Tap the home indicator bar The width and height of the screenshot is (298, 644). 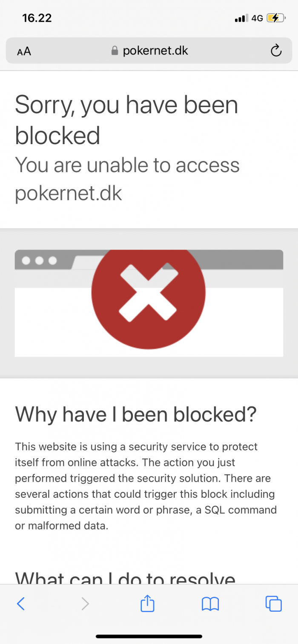(149, 636)
